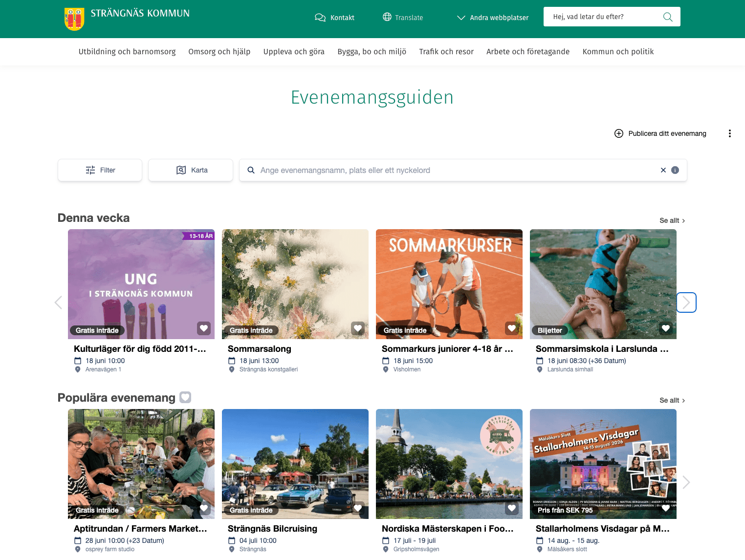Viewport: 745px width, 560px height.
Task: Click the Strängnäs Kommun coat of arms logo
Action: tap(74, 19)
